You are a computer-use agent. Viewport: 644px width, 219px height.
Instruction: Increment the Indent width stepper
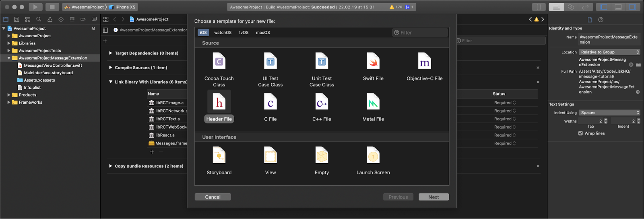coord(639,120)
